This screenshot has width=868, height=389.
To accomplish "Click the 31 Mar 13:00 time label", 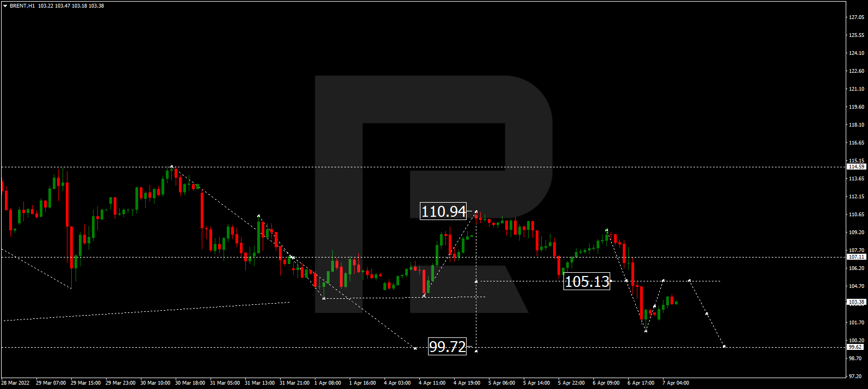I will point(259,383).
